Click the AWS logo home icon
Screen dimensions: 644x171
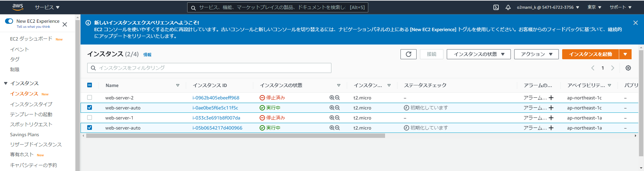click(x=17, y=7)
